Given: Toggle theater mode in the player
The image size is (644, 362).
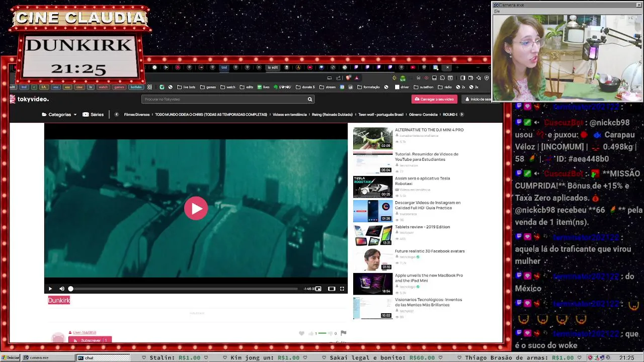Looking at the screenshot, I should (x=331, y=289).
